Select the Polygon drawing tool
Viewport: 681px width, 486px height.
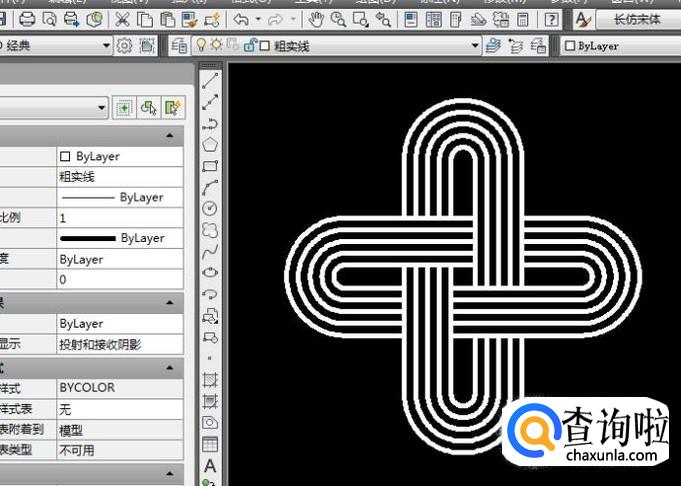coord(210,145)
